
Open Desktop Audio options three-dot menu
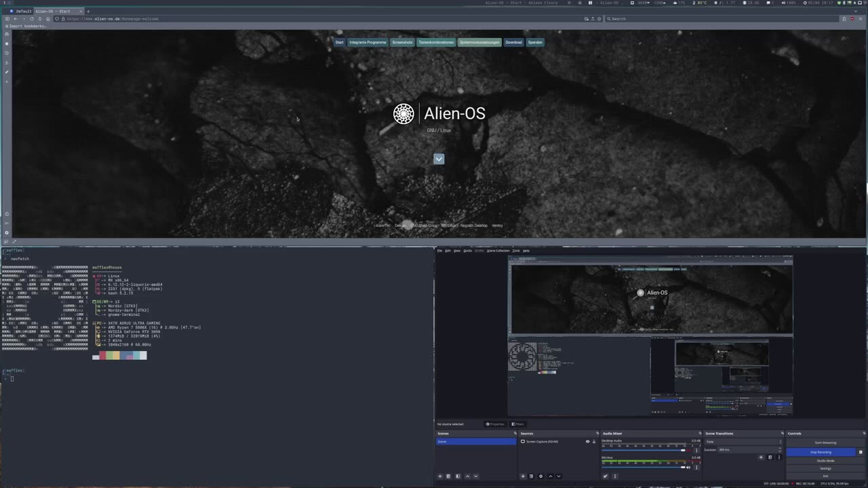pyautogui.click(x=696, y=450)
